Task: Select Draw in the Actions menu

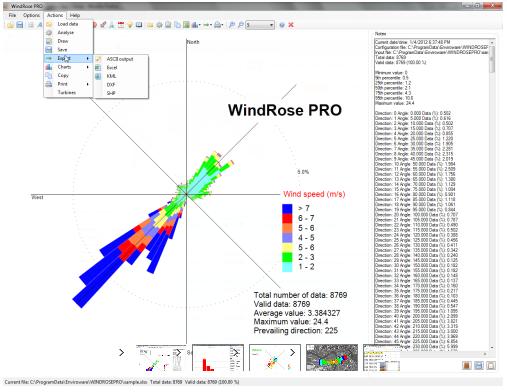Action: click(x=68, y=41)
